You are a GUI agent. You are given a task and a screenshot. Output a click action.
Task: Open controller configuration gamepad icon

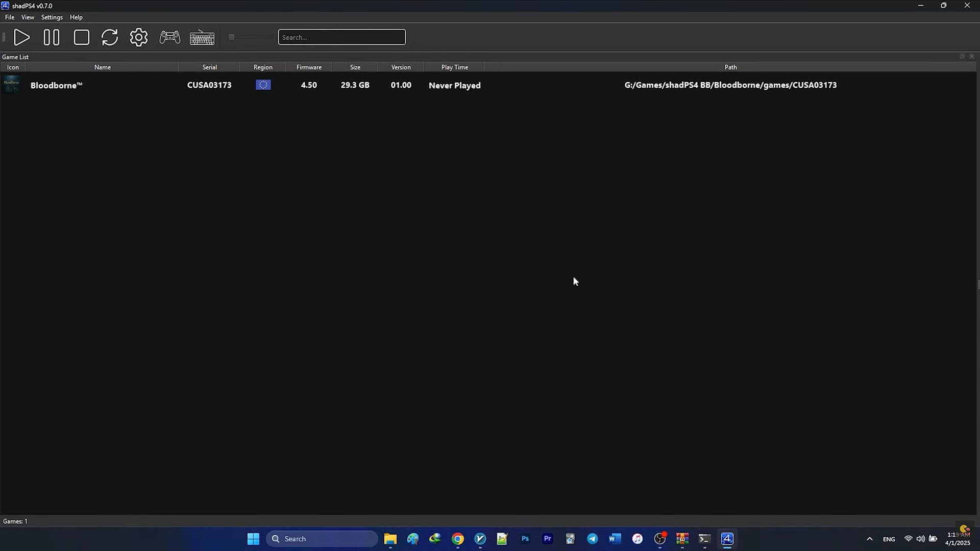[169, 37]
